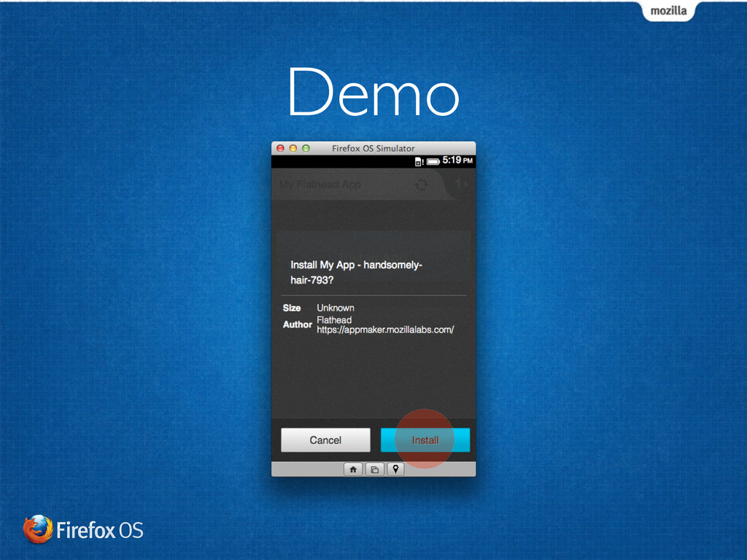Open the simulator screen rotation icon
This screenshot has width=747, height=560.
374,470
